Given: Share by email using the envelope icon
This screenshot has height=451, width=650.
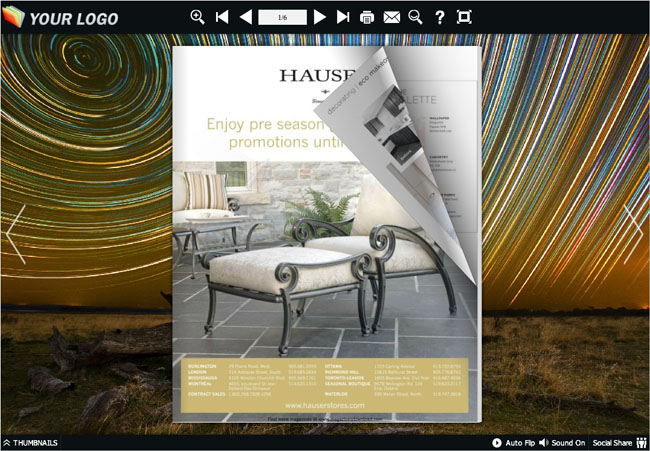Looking at the screenshot, I should (391, 17).
